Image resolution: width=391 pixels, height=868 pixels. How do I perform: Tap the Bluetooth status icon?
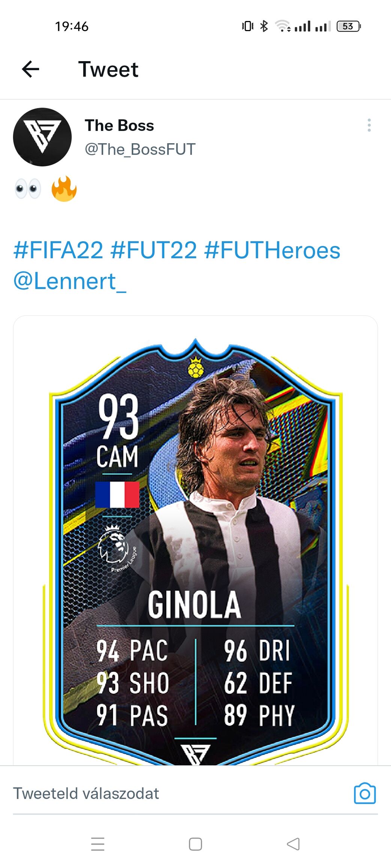[x=264, y=26]
